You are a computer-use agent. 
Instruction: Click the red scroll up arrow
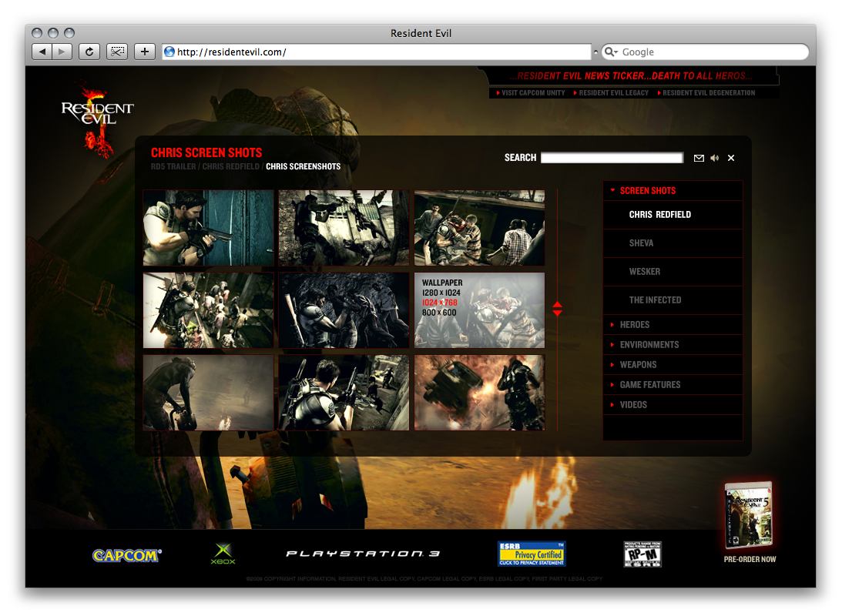(558, 304)
